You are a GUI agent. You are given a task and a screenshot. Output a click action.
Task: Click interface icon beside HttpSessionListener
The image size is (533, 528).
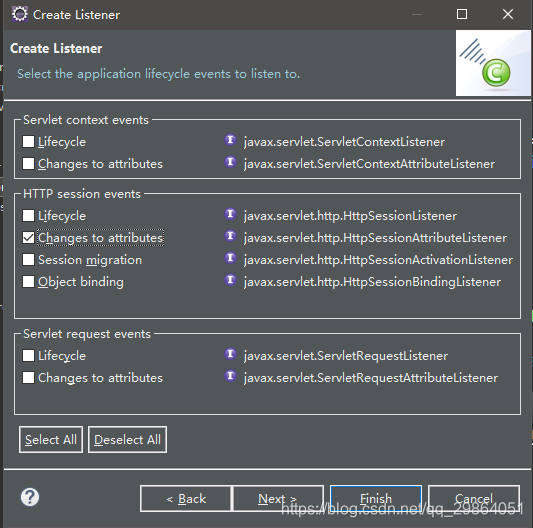[230, 214]
